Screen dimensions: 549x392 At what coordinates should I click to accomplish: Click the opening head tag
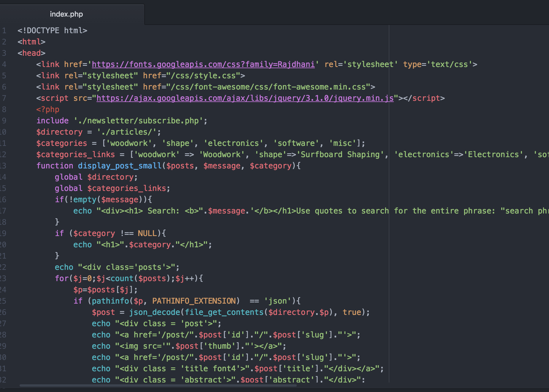(31, 53)
